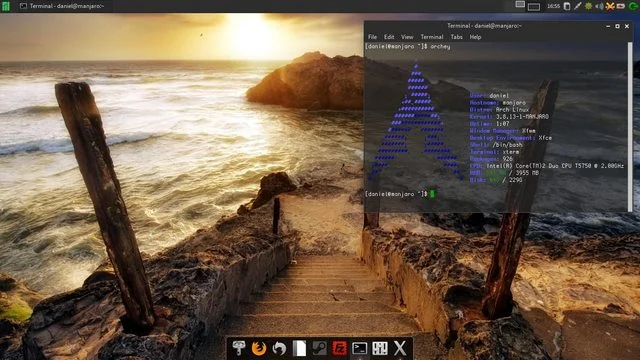Click the CPU Intel Core2 Duo line
This screenshot has width=640, height=360.
point(547,166)
